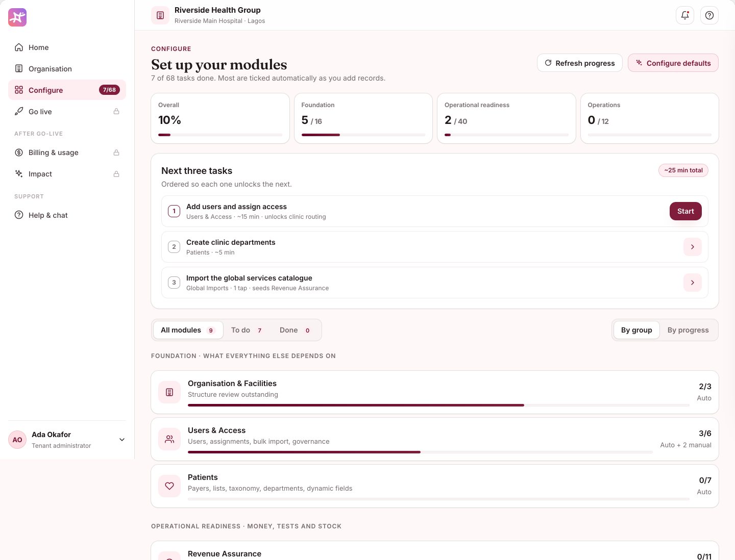Switch to the By progress view
This screenshot has height=560, width=735.
click(688, 330)
